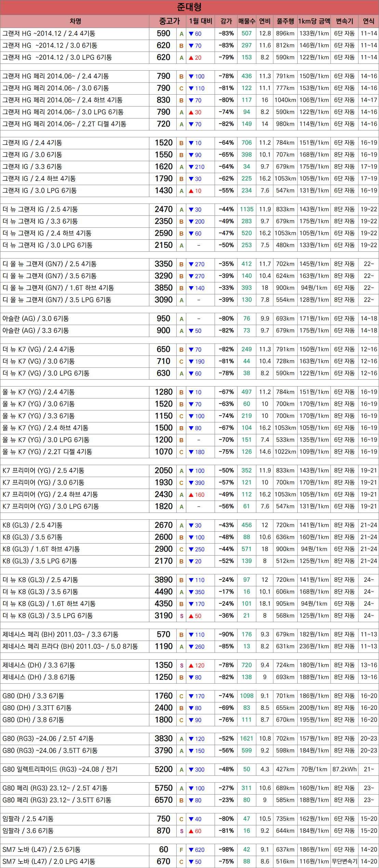Click the blue down arrow showing 390
Screen dimensions: 379x868
point(191,483)
